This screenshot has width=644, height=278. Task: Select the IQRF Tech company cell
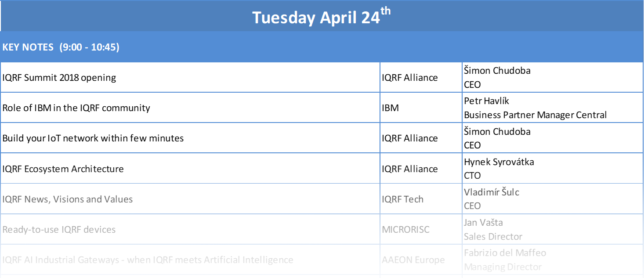coord(421,199)
